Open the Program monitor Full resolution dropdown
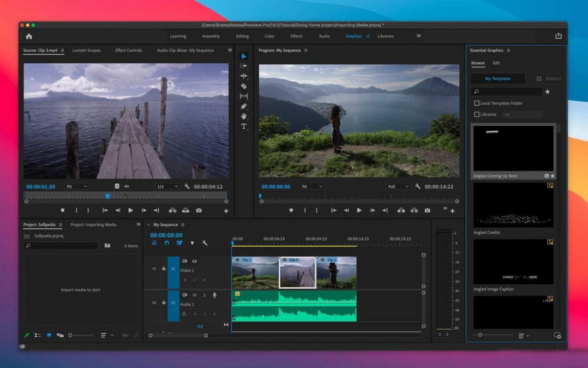The width and height of the screenshot is (588, 368). coord(398,187)
